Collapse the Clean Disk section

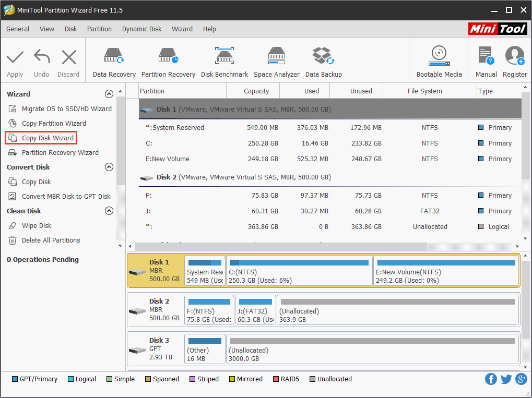point(109,211)
